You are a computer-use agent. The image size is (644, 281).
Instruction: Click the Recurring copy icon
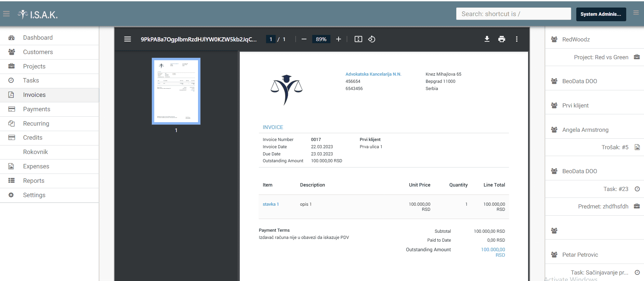(x=11, y=123)
